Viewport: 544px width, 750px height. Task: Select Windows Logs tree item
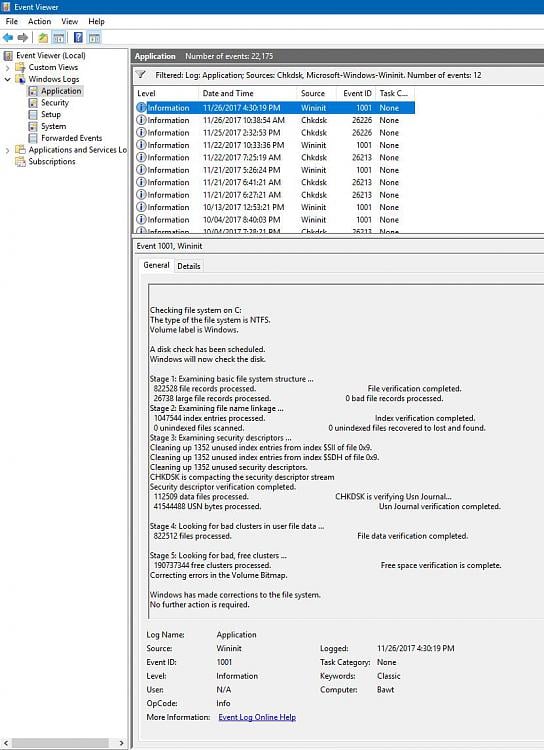click(54, 79)
